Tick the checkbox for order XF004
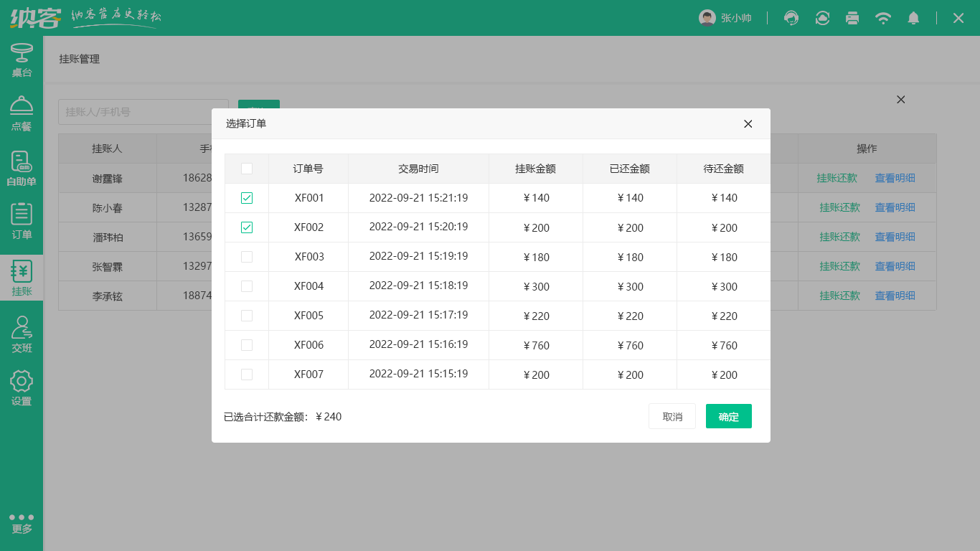The image size is (980, 551). pyautogui.click(x=247, y=286)
